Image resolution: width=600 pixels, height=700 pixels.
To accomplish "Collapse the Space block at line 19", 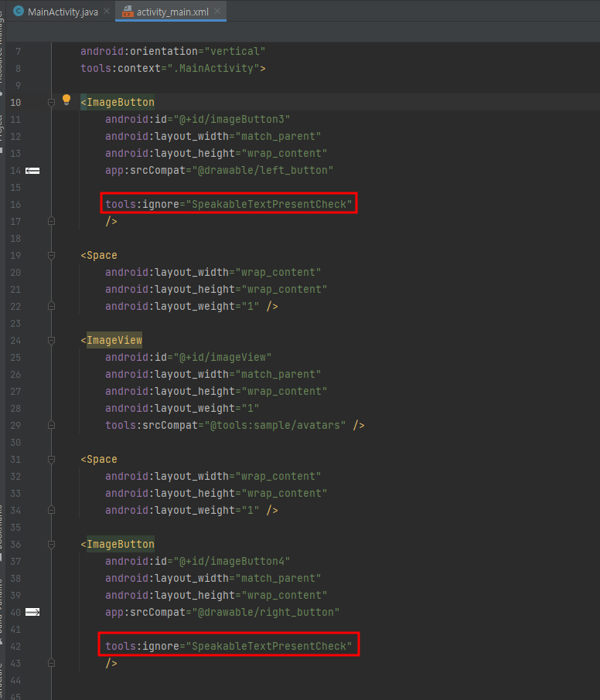I will click(51, 256).
